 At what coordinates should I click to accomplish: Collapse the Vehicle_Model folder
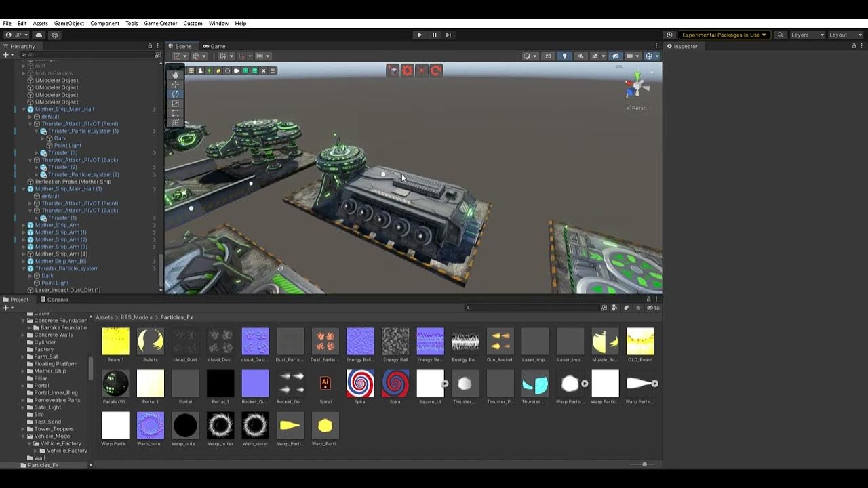23,436
